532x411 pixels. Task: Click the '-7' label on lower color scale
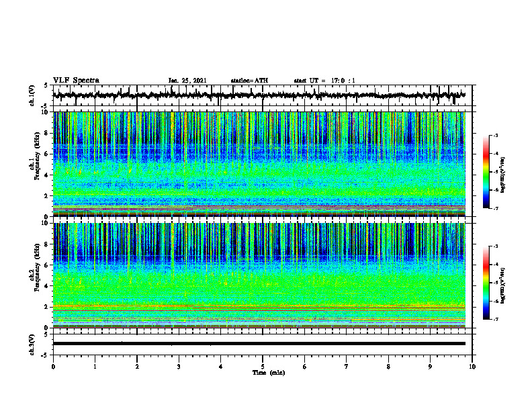coord(496,320)
